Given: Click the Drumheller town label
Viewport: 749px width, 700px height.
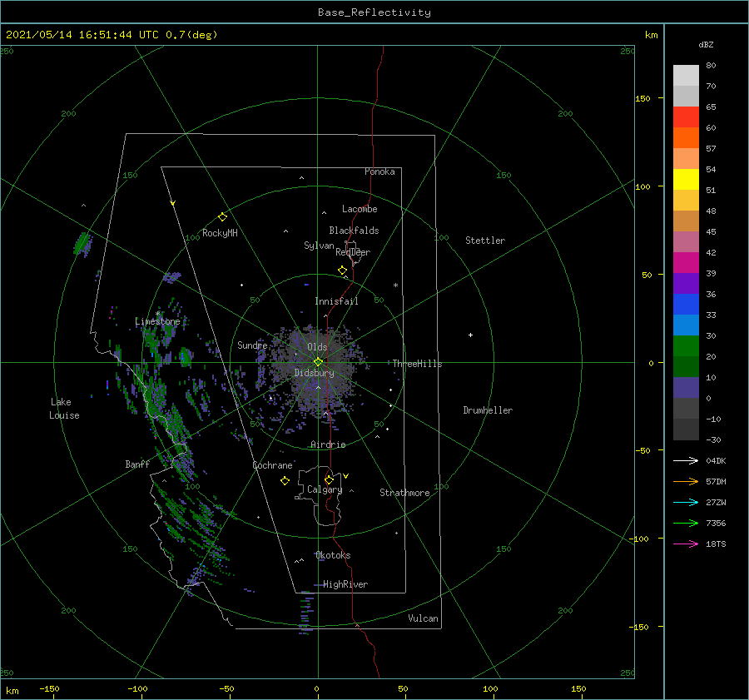Looking at the screenshot, I should pyautogui.click(x=488, y=410).
